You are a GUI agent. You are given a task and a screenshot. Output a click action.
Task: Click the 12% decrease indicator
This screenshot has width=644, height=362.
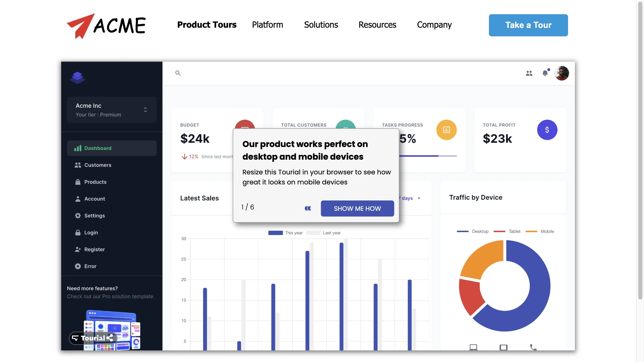click(x=190, y=157)
